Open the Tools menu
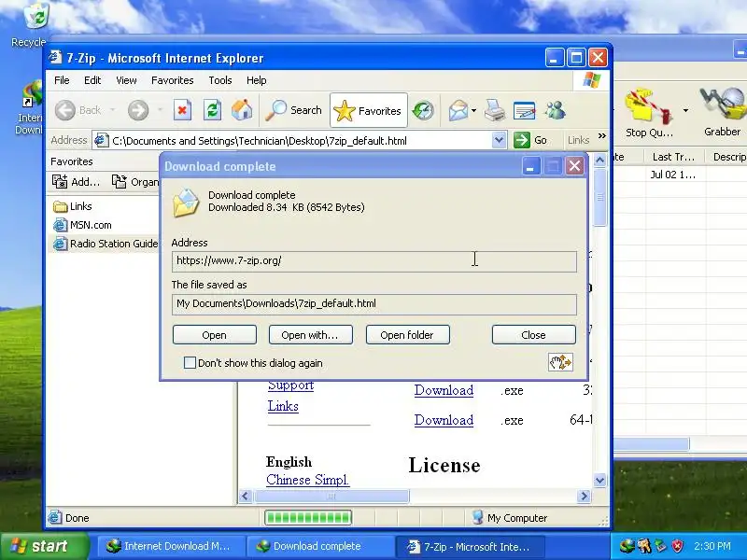The image size is (747, 560). pos(220,80)
